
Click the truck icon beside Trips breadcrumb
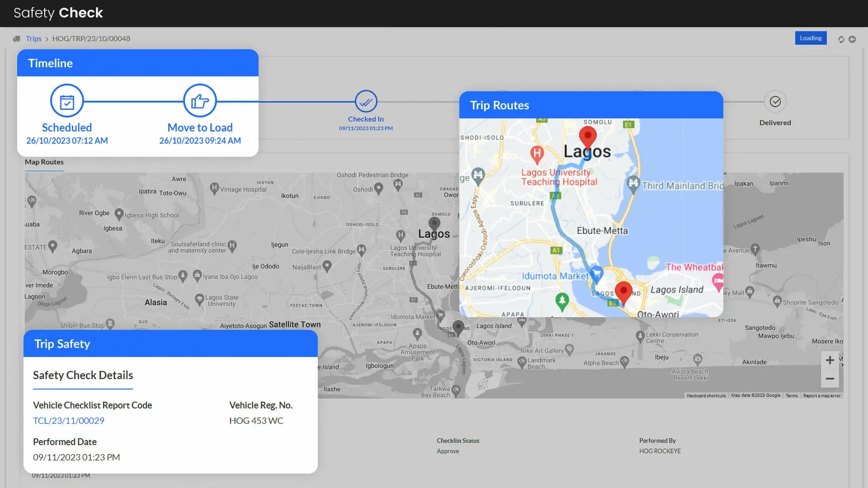point(17,39)
